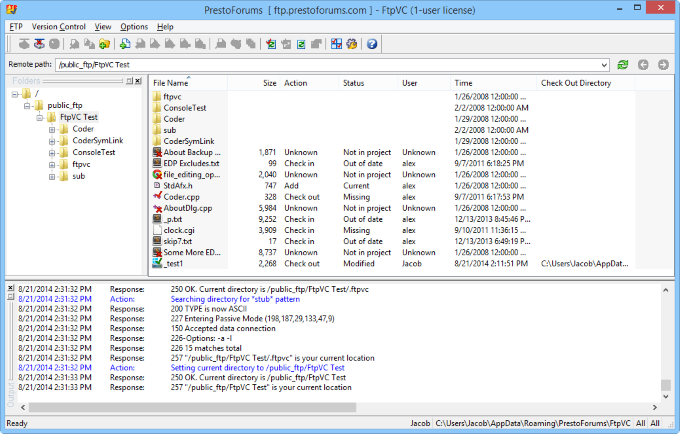680x434 pixels.
Task: Select the EDP Excludes.txt file row
Action: point(392,163)
